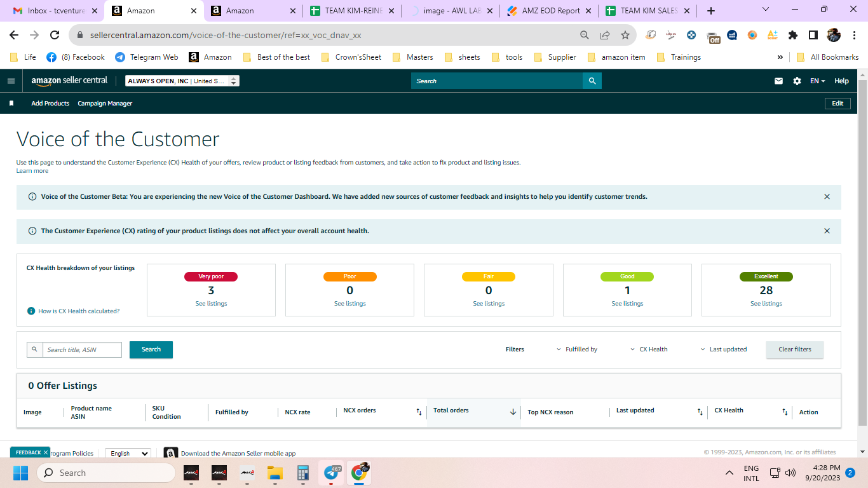Show hidden bookmarks with the double chevron
Image resolution: width=868 pixels, height=488 pixels.
(780, 57)
